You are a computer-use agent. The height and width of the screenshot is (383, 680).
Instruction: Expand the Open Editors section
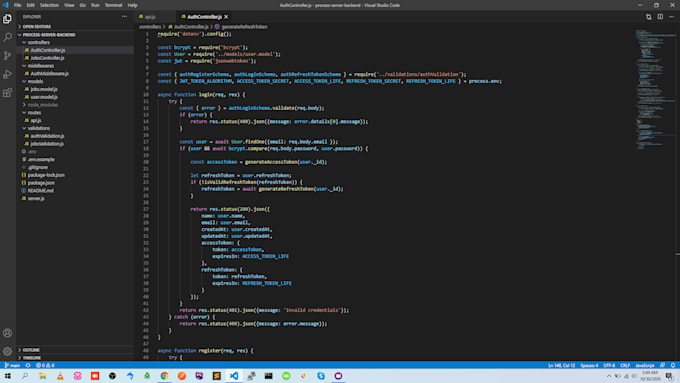(x=36, y=26)
